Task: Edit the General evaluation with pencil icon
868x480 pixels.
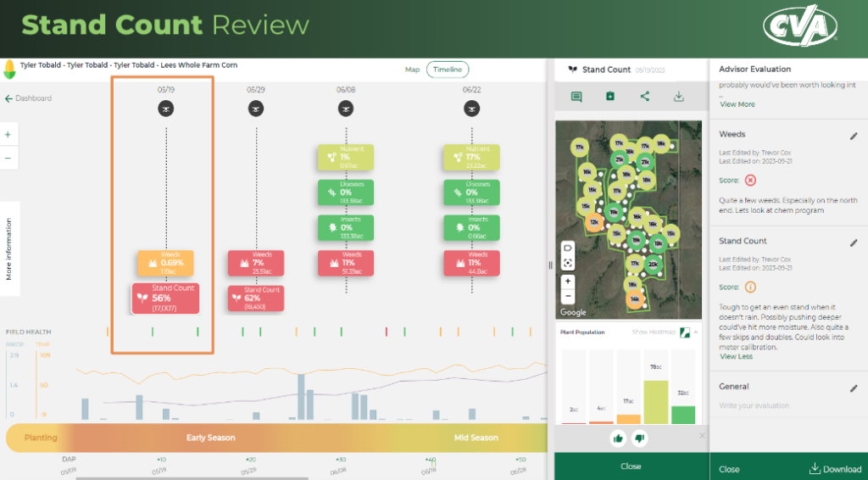Action: [854, 388]
